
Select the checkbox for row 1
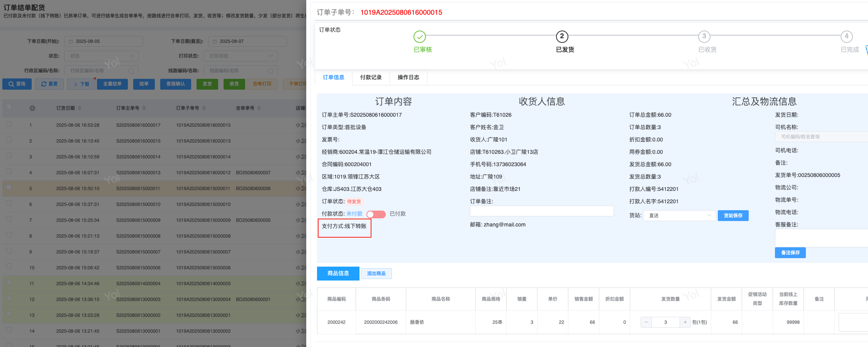[x=9, y=124]
